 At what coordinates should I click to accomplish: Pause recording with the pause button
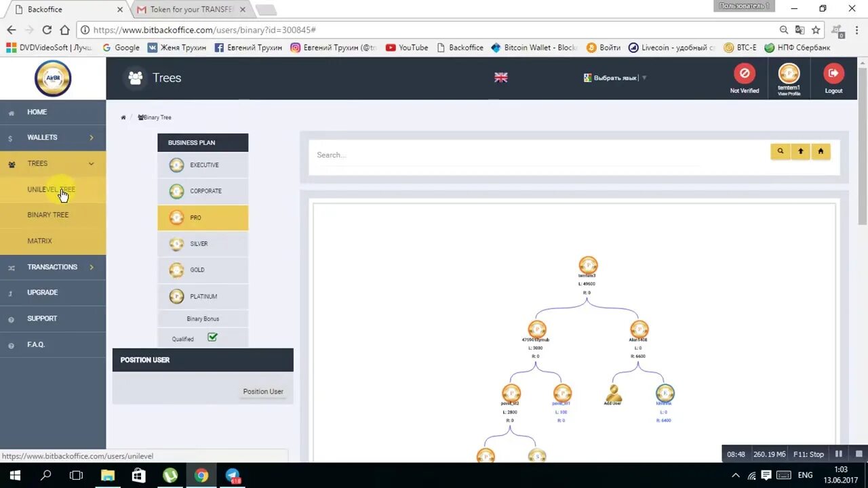tap(839, 454)
